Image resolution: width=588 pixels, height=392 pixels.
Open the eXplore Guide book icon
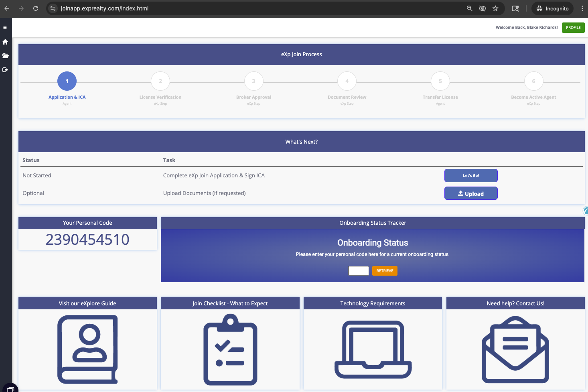coord(87,349)
